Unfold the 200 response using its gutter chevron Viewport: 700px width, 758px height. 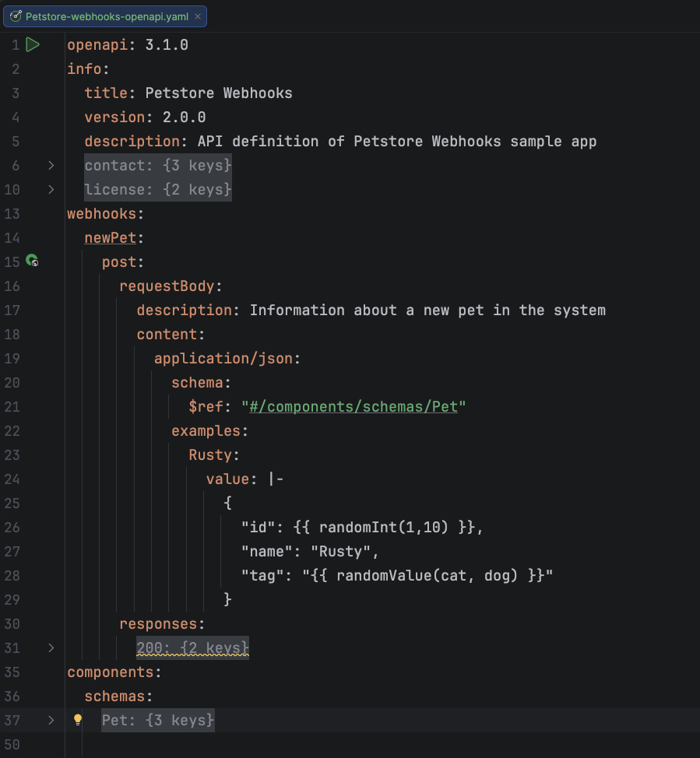coord(51,647)
